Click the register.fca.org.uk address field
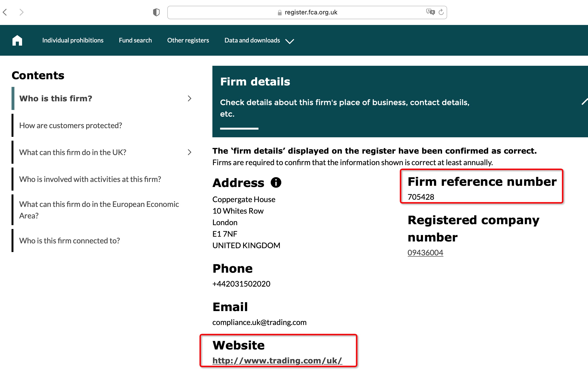The width and height of the screenshot is (588, 373). point(311,12)
